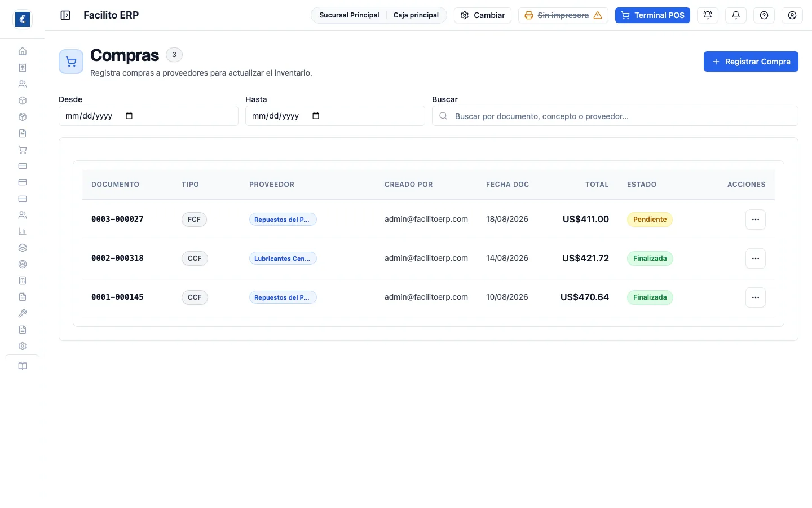Click the FECHA DOC column header
The width and height of the screenshot is (812, 508).
click(x=507, y=185)
